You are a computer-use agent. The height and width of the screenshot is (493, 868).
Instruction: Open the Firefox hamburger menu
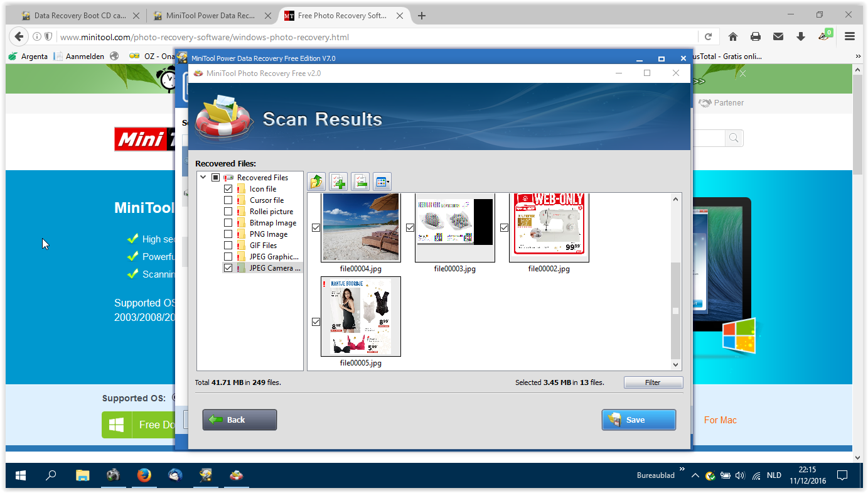point(850,36)
